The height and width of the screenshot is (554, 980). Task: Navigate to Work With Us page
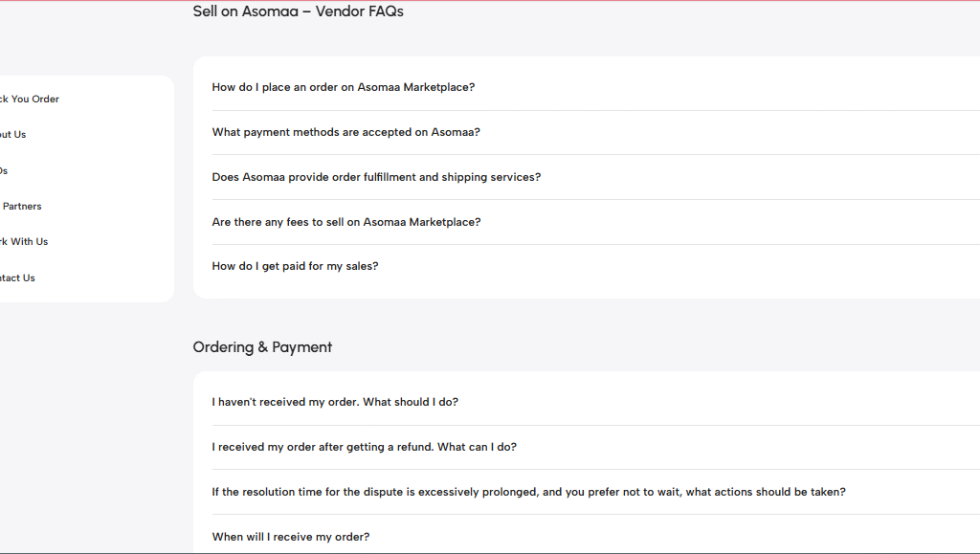[x=25, y=242]
